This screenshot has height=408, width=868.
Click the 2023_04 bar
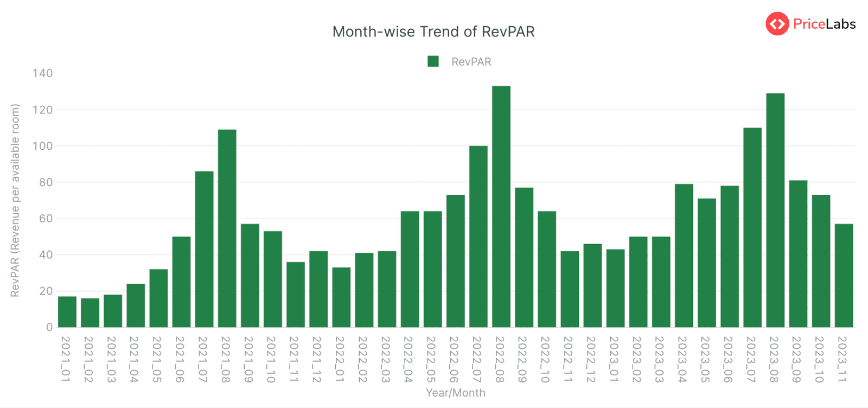point(684,256)
